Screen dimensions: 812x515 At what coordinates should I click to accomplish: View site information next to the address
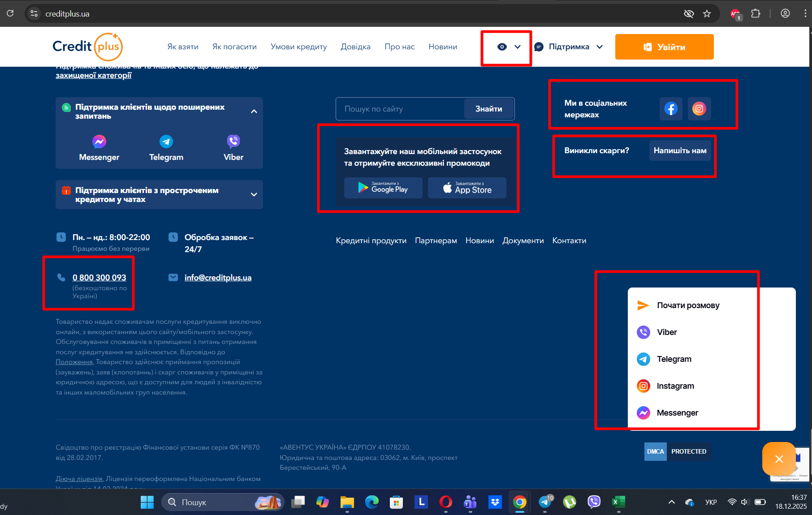pyautogui.click(x=34, y=13)
